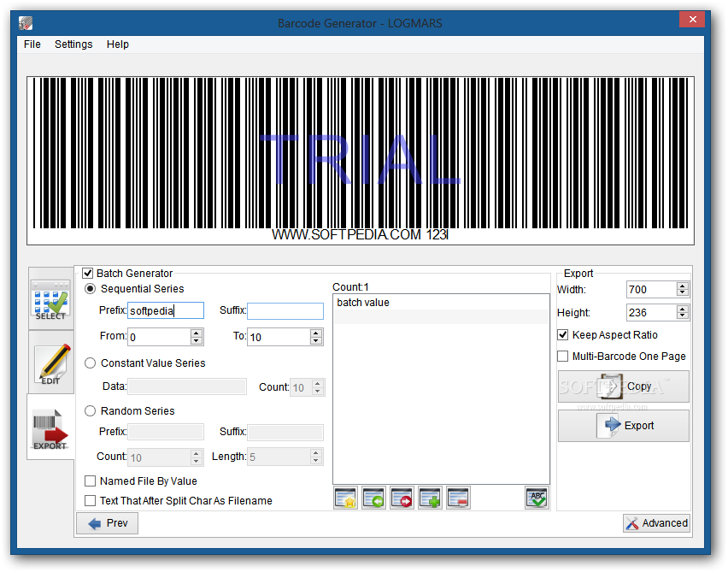Viewport: 728px width, 572px height.
Task: Uncheck the Batch Generator checkbox
Action: point(88,274)
